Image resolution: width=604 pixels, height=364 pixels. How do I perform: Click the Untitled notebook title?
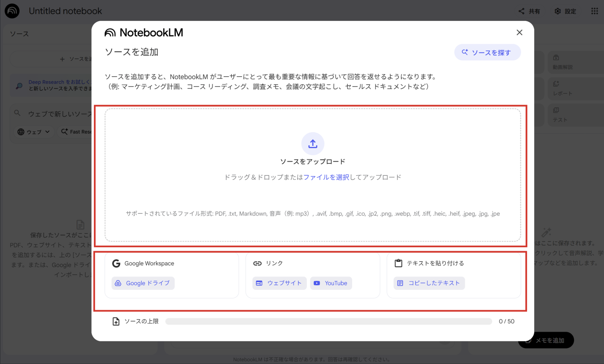[x=65, y=11]
